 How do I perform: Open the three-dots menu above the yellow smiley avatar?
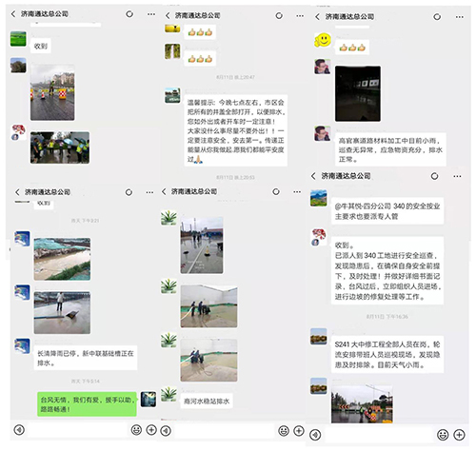pos(459,17)
